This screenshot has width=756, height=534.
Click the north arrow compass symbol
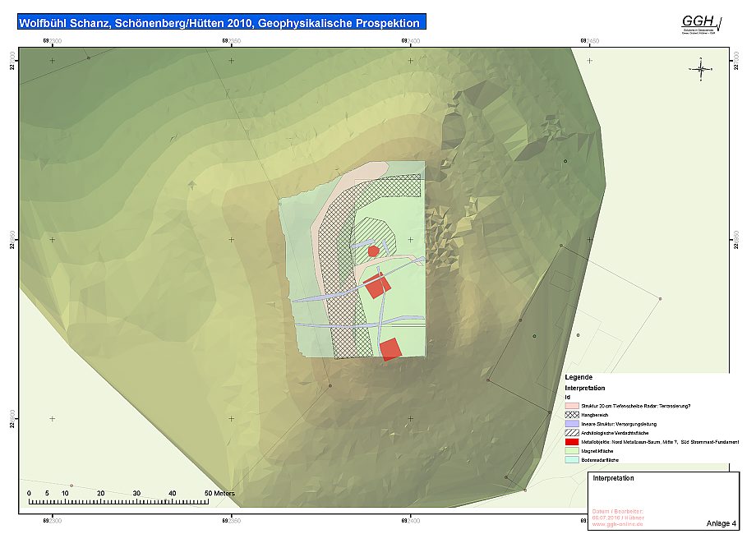(x=701, y=70)
